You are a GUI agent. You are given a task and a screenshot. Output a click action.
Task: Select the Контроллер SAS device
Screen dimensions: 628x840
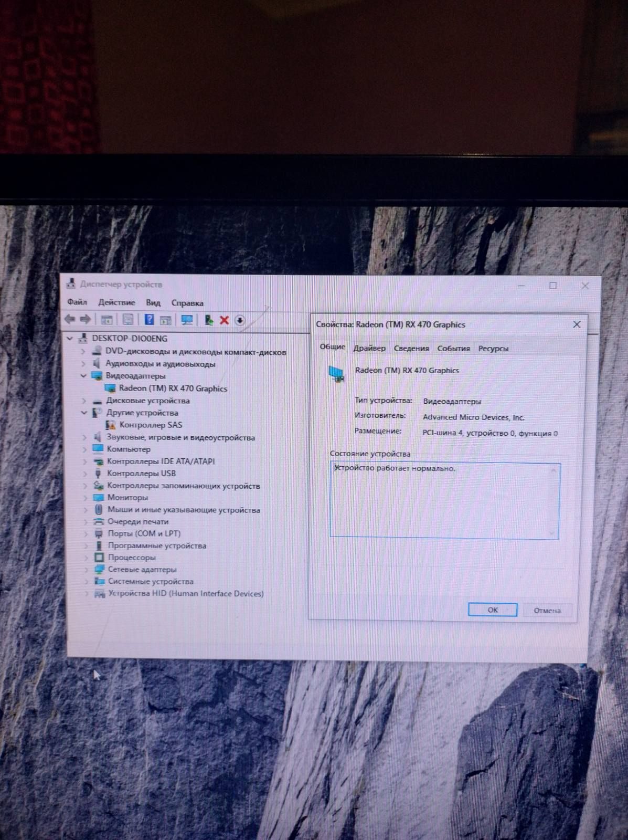tap(151, 425)
